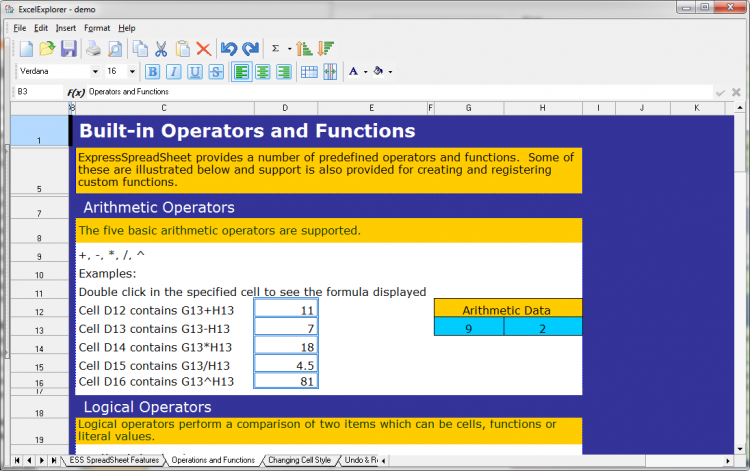
Task: Click the f(x) function button
Action: point(75,92)
